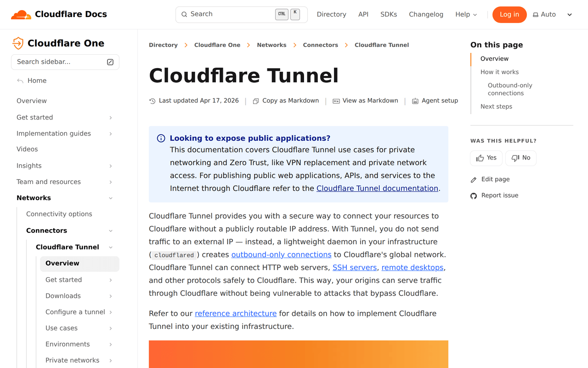Open Connectivity options in the sidebar
The width and height of the screenshot is (588, 368).
(59, 214)
